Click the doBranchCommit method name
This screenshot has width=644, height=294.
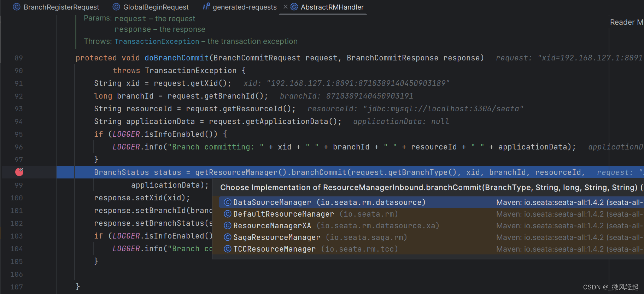pyautogui.click(x=177, y=58)
